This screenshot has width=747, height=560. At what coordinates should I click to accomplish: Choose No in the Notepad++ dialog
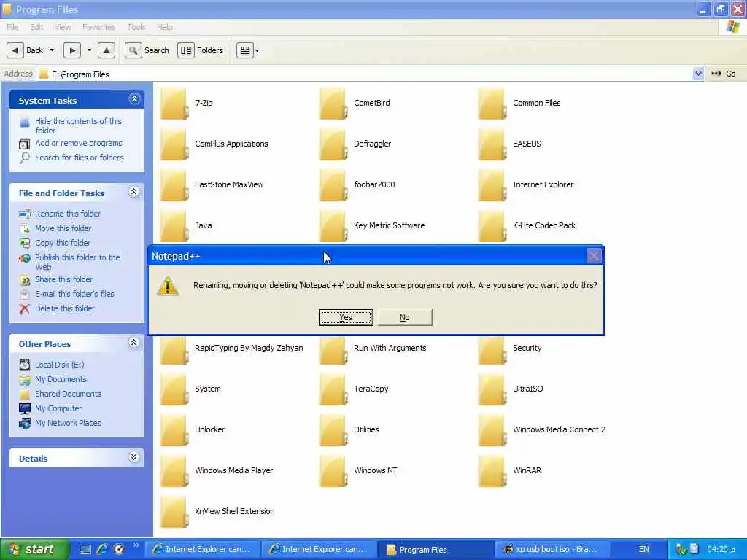tap(404, 317)
